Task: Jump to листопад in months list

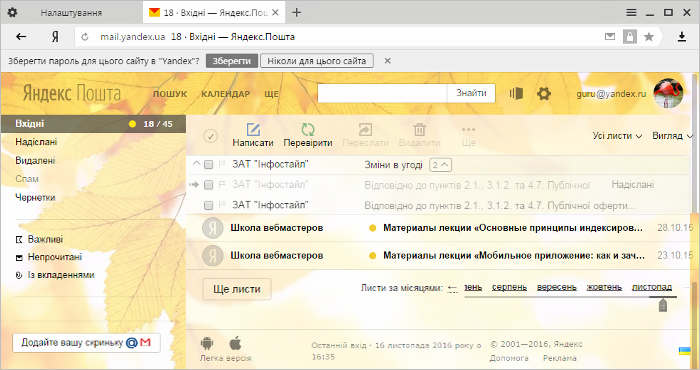Action: tap(652, 287)
